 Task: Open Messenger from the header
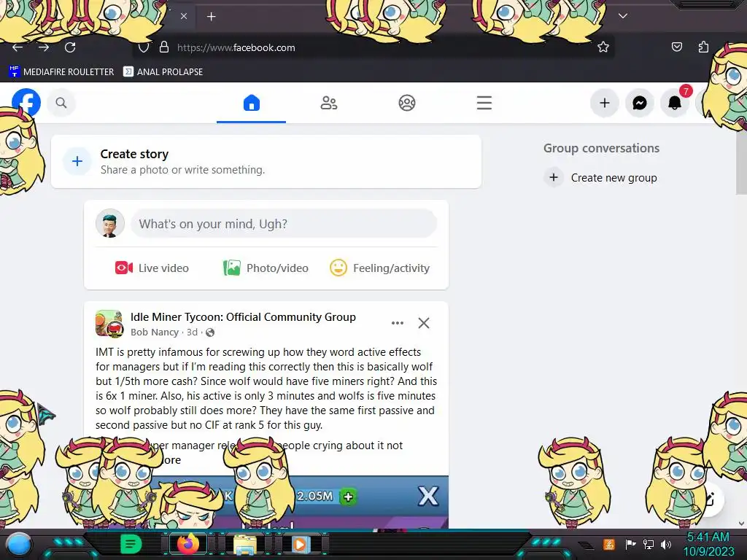click(639, 103)
